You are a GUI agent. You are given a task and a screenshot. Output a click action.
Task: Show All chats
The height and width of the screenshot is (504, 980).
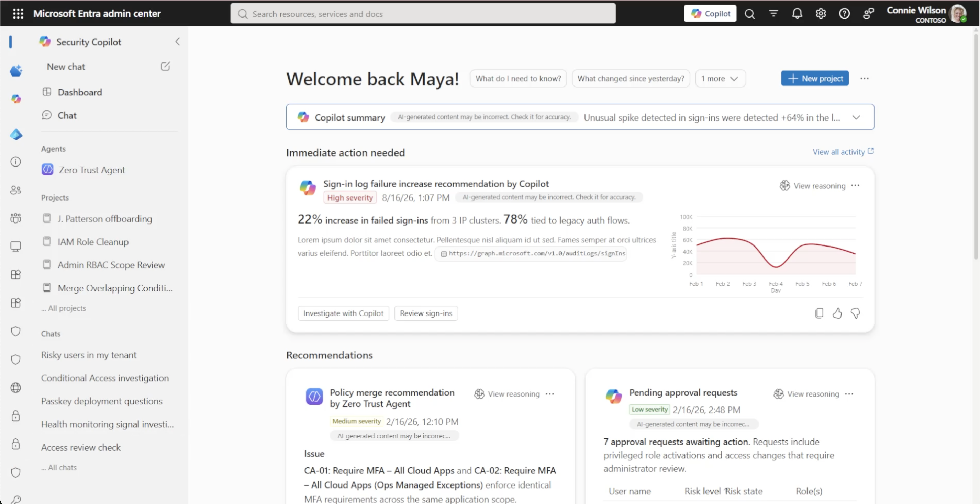coord(59,468)
